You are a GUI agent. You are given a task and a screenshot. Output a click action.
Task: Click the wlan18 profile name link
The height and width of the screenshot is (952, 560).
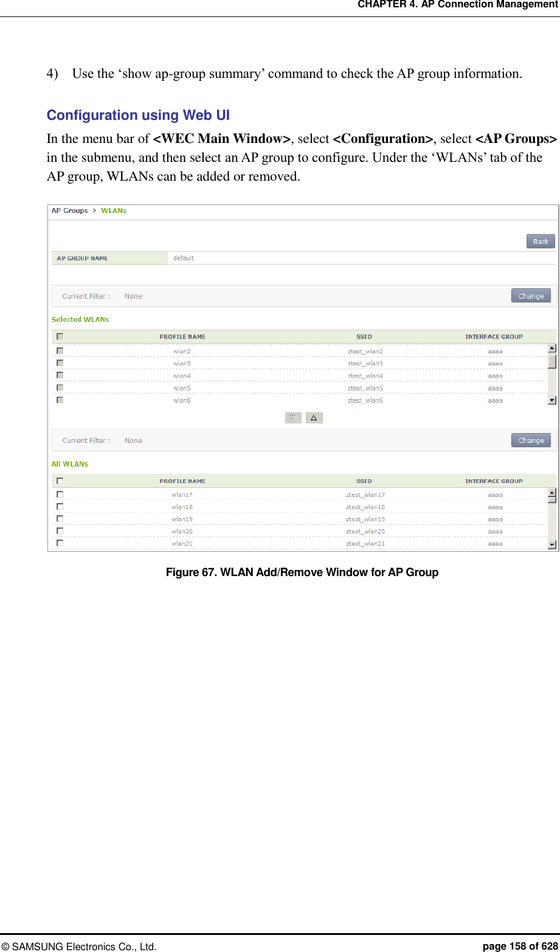(x=182, y=507)
